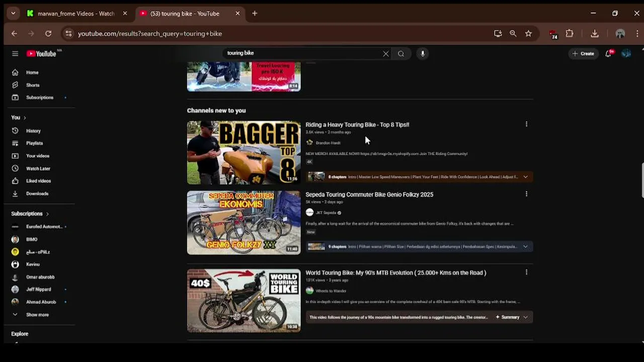
Task: Open browser downloads icon
Action: (x=595, y=34)
